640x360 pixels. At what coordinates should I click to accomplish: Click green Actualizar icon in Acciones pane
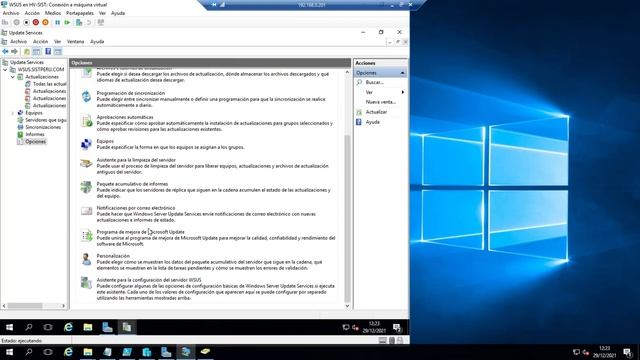tap(359, 112)
